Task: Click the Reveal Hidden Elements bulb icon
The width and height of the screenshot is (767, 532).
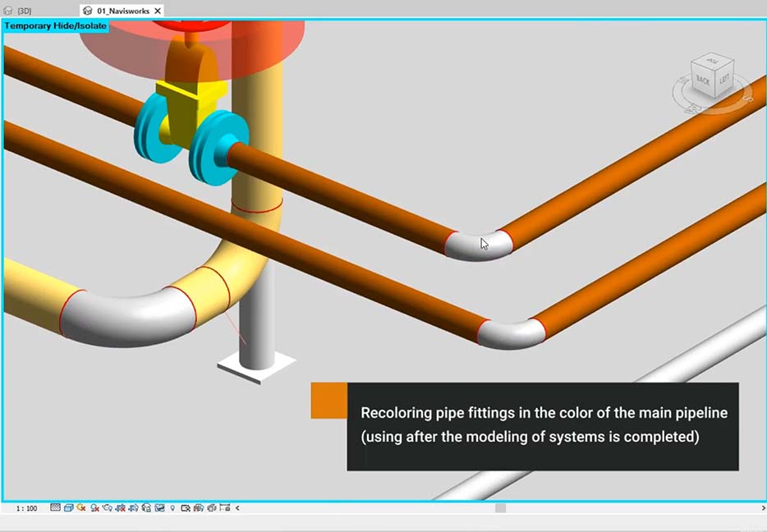Action: pos(172,508)
